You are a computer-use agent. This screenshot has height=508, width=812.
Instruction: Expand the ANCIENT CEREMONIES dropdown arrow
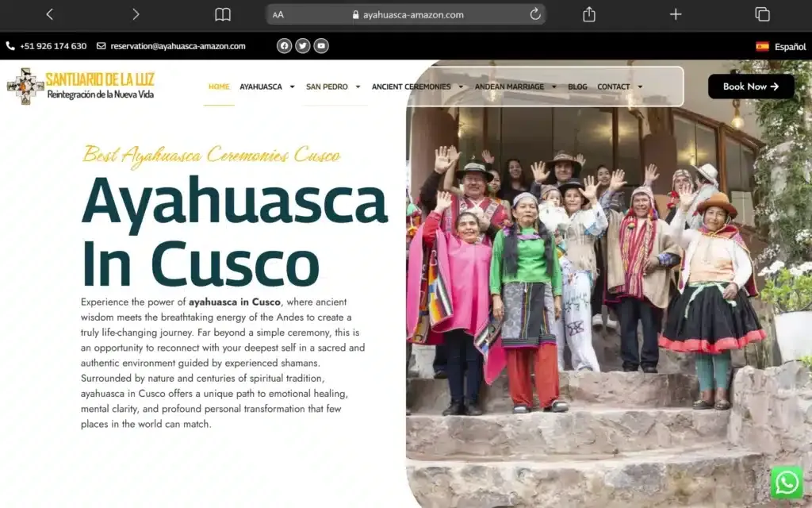[x=461, y=87]
